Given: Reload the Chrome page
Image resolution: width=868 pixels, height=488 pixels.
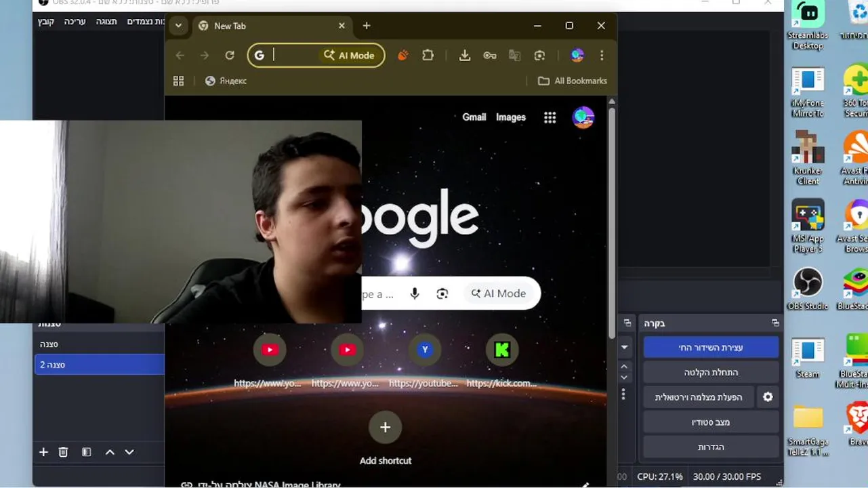Looking at the screenshot, I should (230, 56).
